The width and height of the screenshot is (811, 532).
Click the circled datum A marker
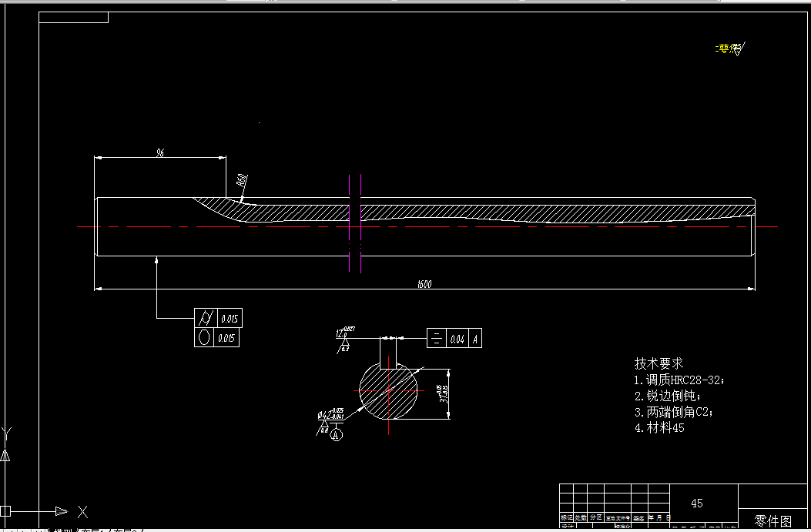click(x=337, y=435)
